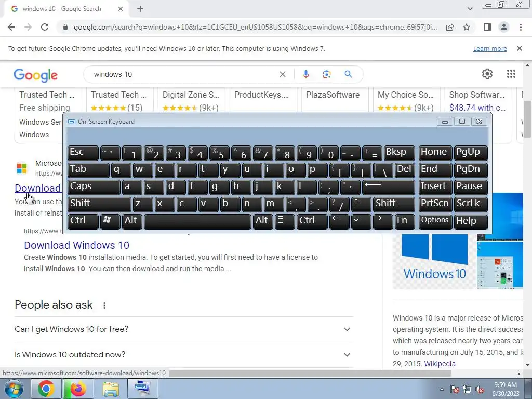Open the Windows 10 logo image thumbnail
This screenshot has width=532, height=399.
[434, 261]
